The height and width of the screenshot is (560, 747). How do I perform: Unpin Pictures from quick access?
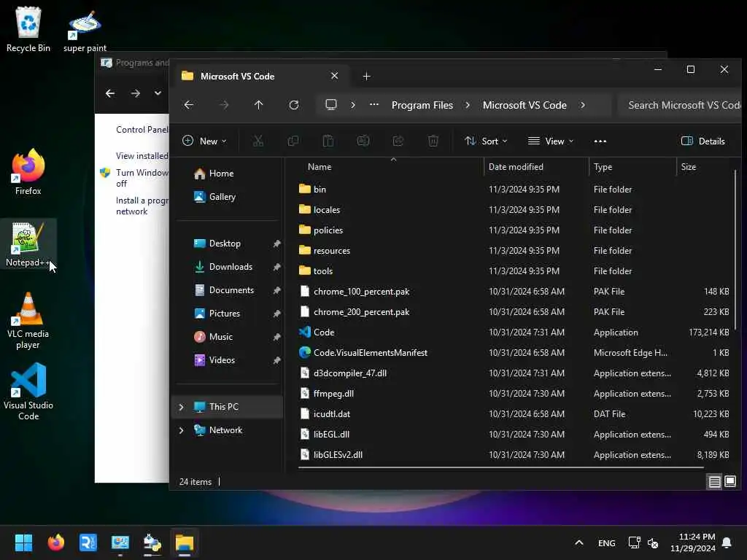tap(276, 314)
